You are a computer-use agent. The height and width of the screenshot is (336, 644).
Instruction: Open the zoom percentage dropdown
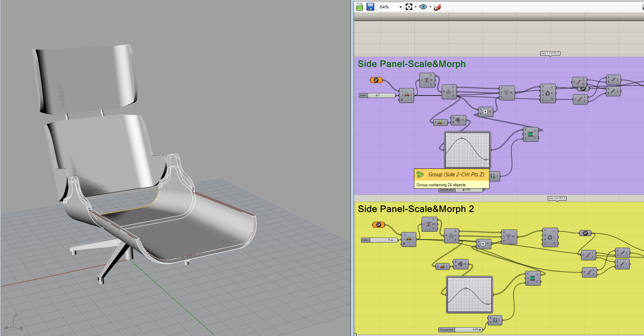coord(401,7)
